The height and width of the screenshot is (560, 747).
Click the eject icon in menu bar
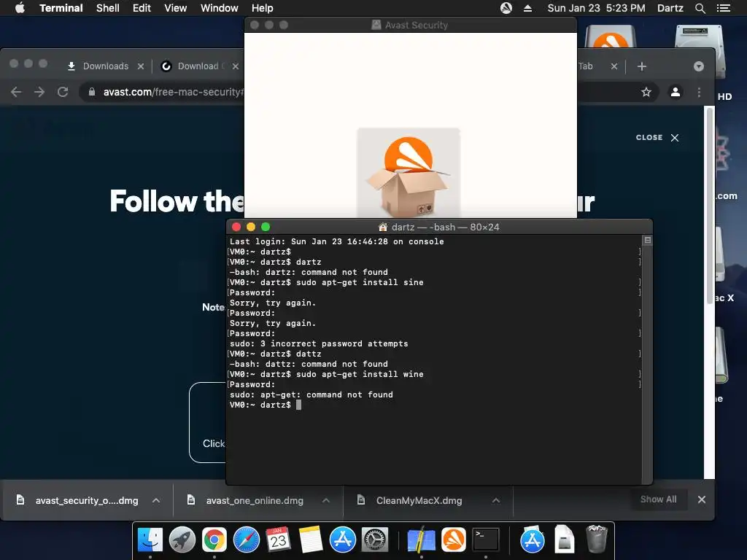click(527, 8)
